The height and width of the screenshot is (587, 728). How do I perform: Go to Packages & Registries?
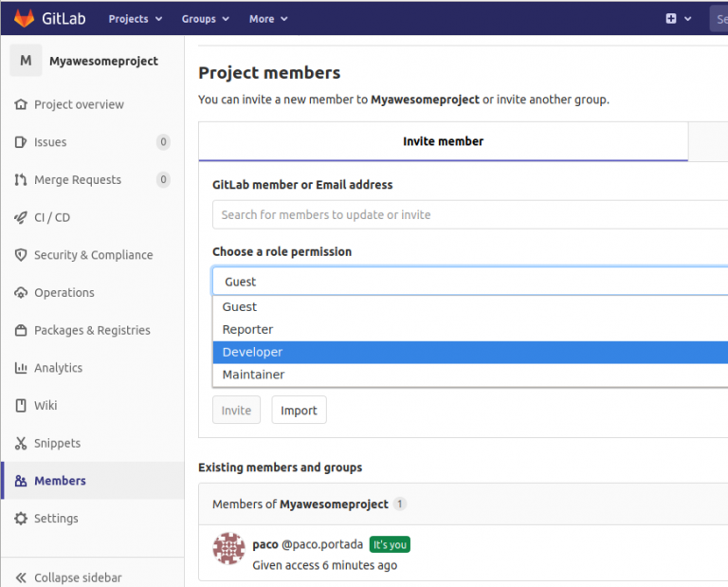tap(92, 330)
